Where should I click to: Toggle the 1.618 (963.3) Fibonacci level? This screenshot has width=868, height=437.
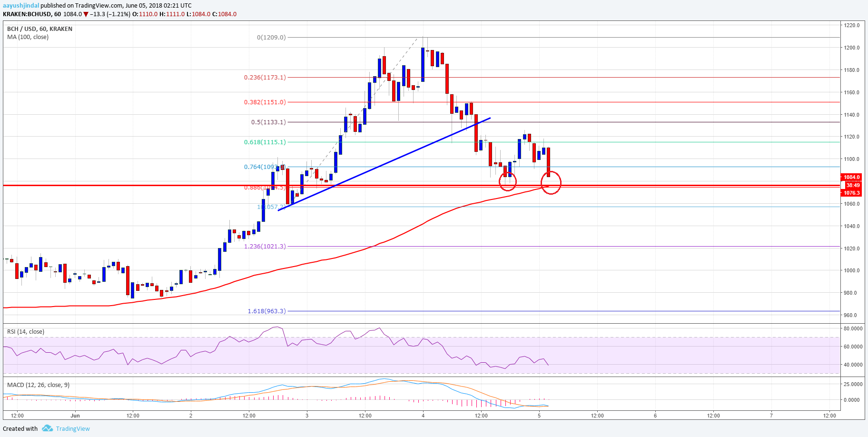pyautogui.click(x=266, y=311)
